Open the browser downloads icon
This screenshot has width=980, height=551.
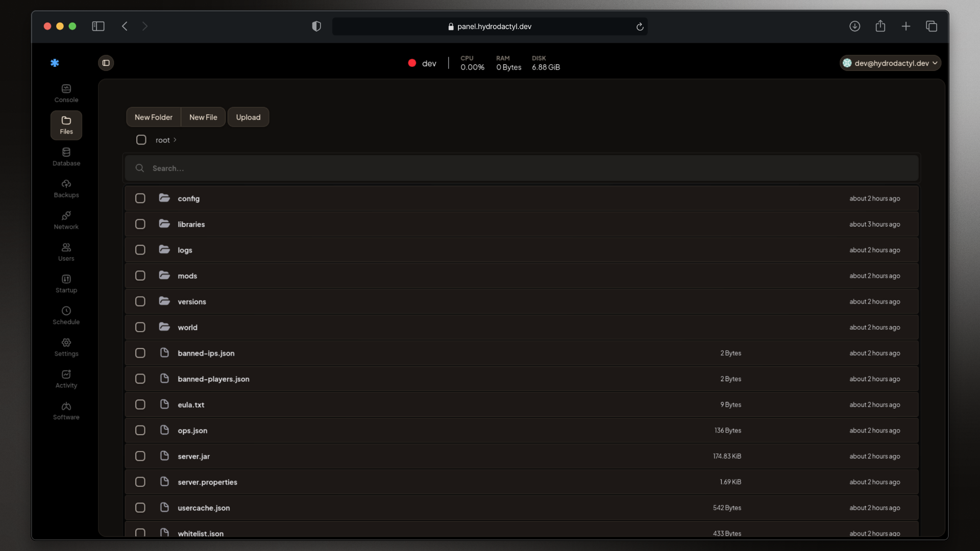click(854, 26)
